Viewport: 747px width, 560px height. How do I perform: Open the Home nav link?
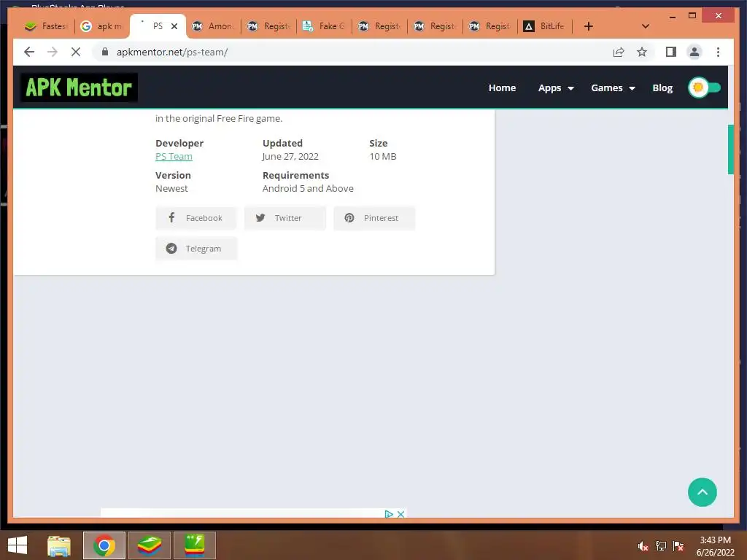[502, 87]
